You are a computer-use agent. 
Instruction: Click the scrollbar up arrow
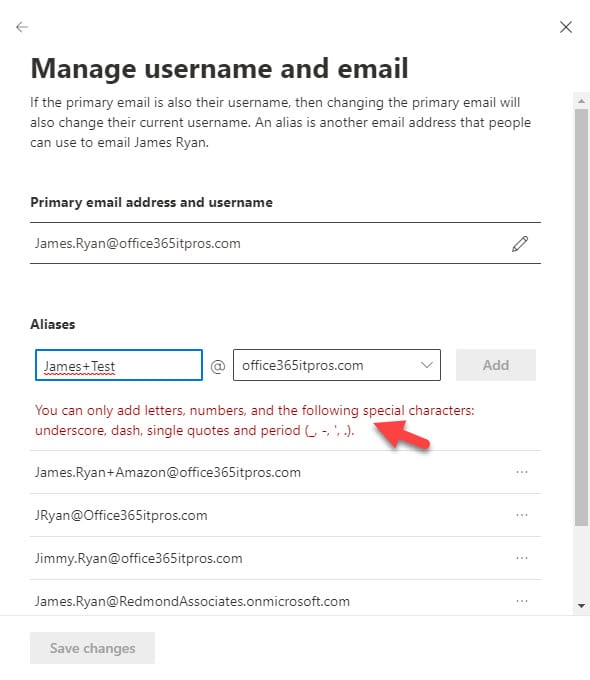[x=581, y=101]
